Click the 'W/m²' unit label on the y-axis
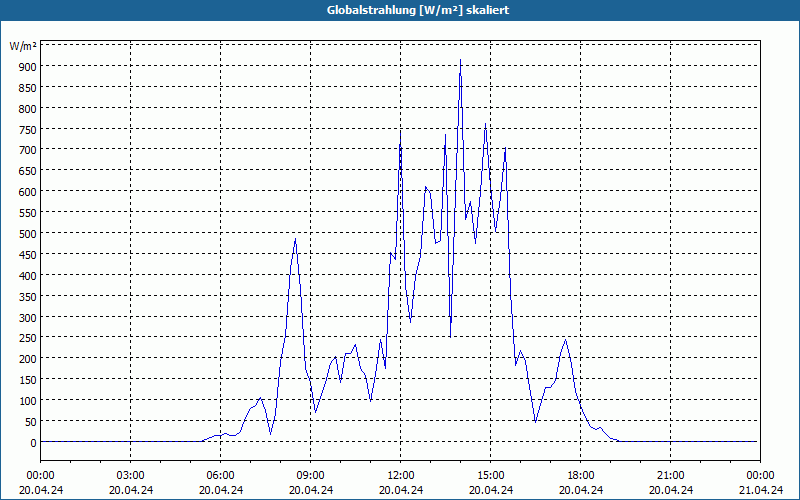Screen dimensions: 800x500 click(x=23, y=46)
